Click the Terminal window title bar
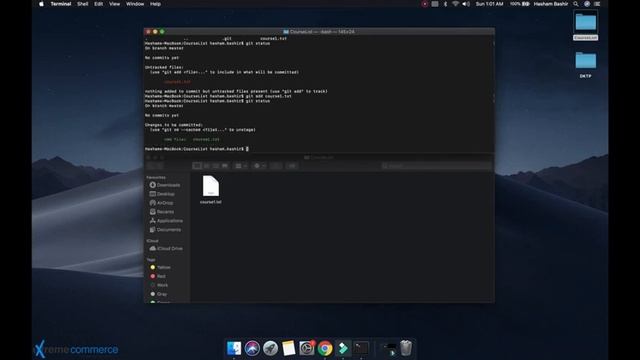 [x=319, y=31]
